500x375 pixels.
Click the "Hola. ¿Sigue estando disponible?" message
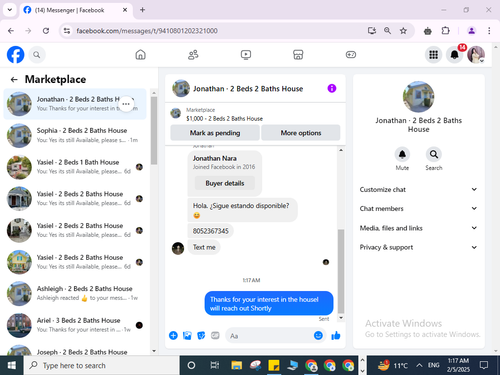click(x=242, y=210)
